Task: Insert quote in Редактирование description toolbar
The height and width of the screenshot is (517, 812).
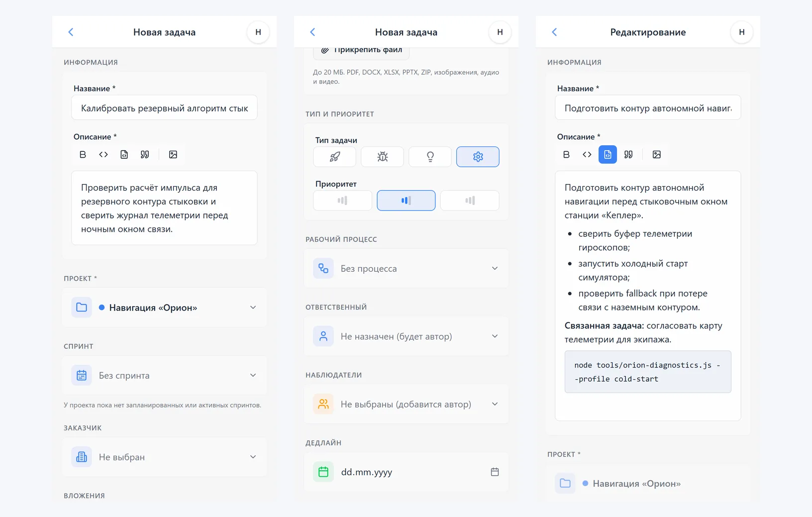Action: coord(628,154)
